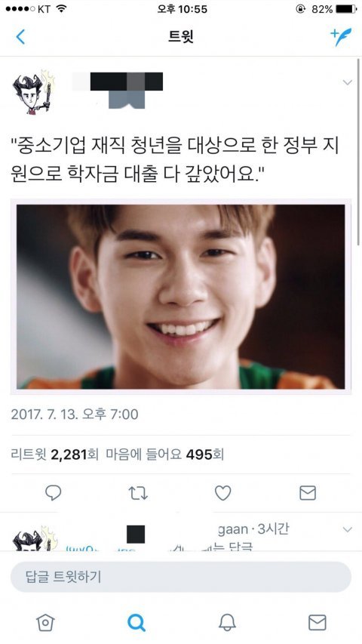Image resolution: width=362 pixels, height=644 pixels.
Task: View the 495 likes list
Action: click(164, 454)
